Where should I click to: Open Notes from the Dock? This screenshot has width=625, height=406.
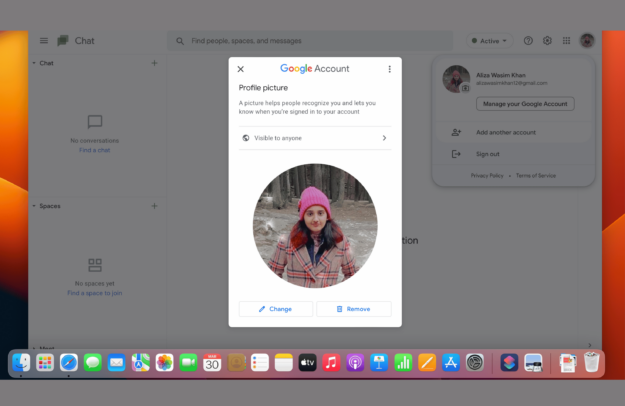click(284, 363)
